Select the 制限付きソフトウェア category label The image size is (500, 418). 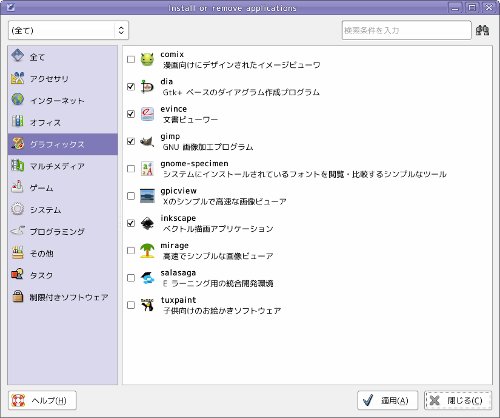click(x=69, y=297)
